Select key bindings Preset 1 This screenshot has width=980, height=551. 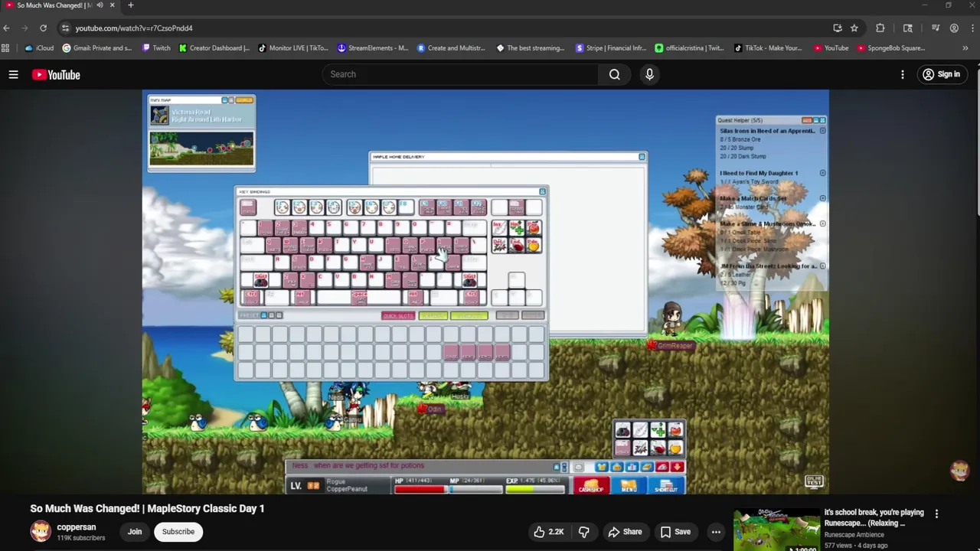tap(264, 315)
